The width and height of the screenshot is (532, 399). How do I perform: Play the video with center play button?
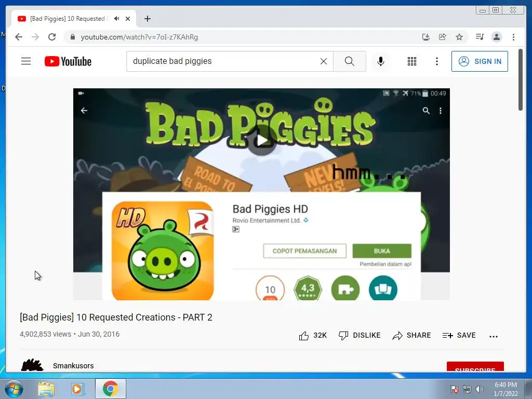pyautogui.click(x=262, y=140)
